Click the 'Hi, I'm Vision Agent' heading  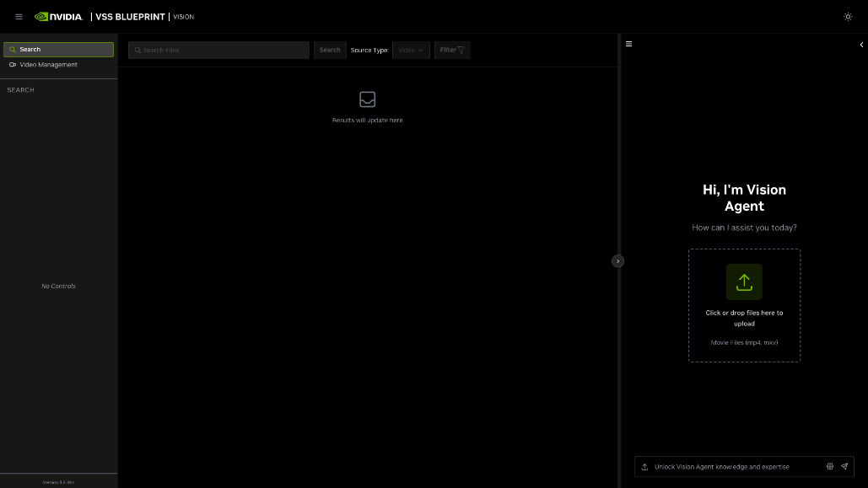[744, 197]
